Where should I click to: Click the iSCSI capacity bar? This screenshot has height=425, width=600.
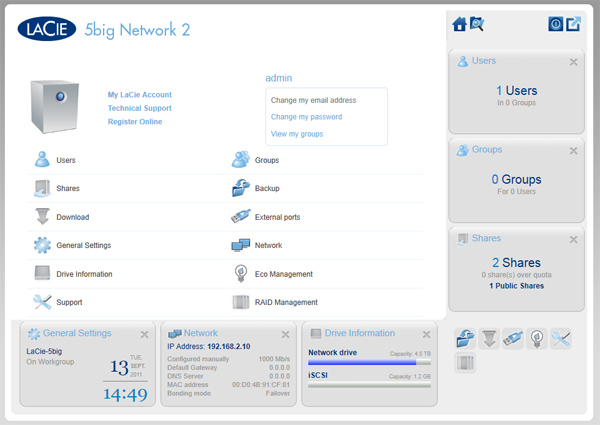[x=369, y=385]
